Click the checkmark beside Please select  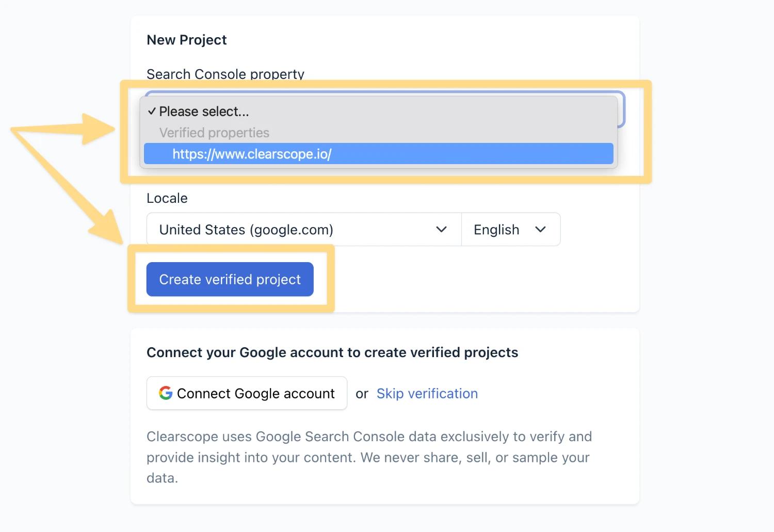click(152, 111)
